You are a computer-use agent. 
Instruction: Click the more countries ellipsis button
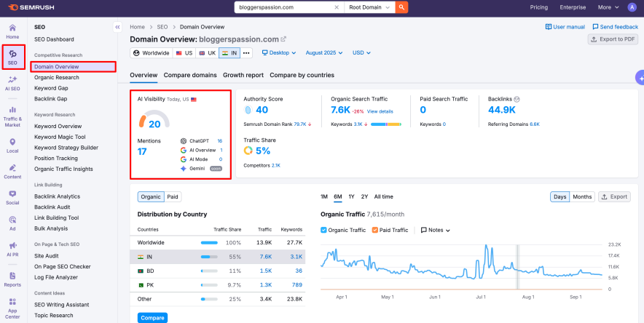[x=246, y=53]
